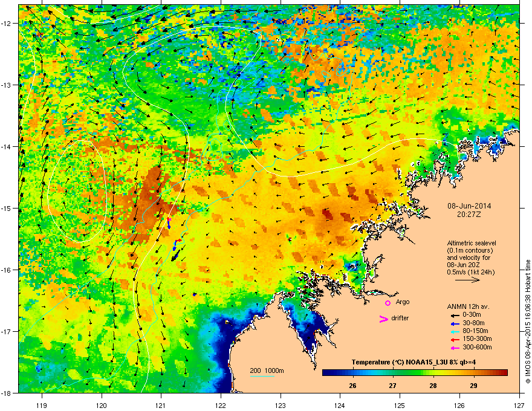Click the colorbar tick label 27
The height and width of the screenshot is (411, 532).
click(392, 386)
